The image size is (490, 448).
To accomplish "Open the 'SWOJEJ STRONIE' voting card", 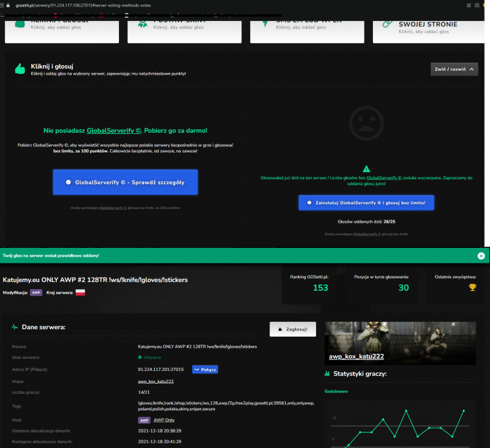I will 428,32.
